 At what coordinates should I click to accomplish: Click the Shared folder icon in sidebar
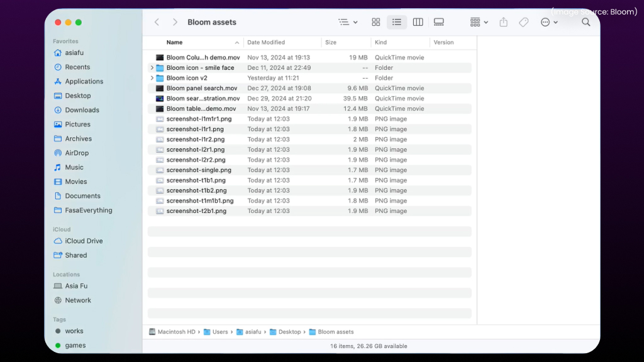pyautogui.click(x=58, y=255)
